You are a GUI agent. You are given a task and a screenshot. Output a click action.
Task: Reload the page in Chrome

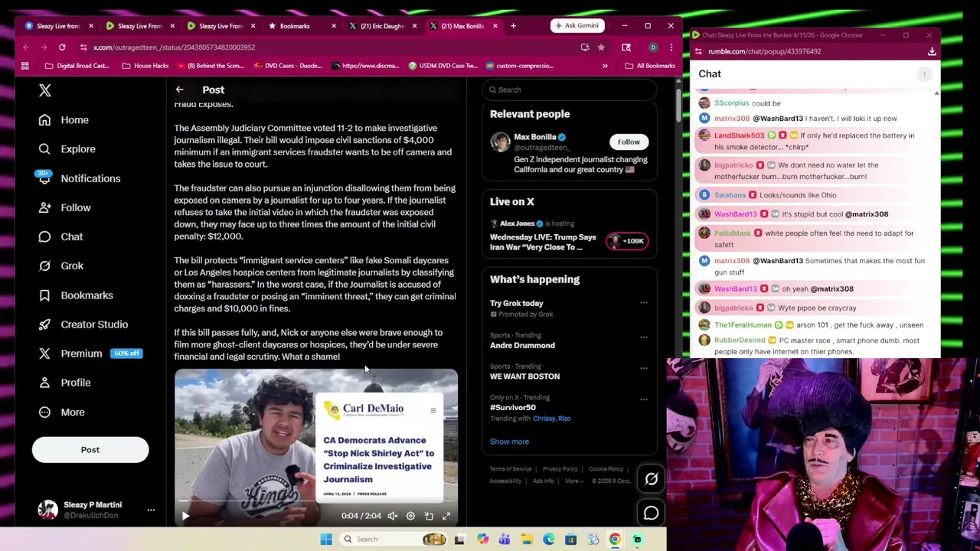point(62,47)
